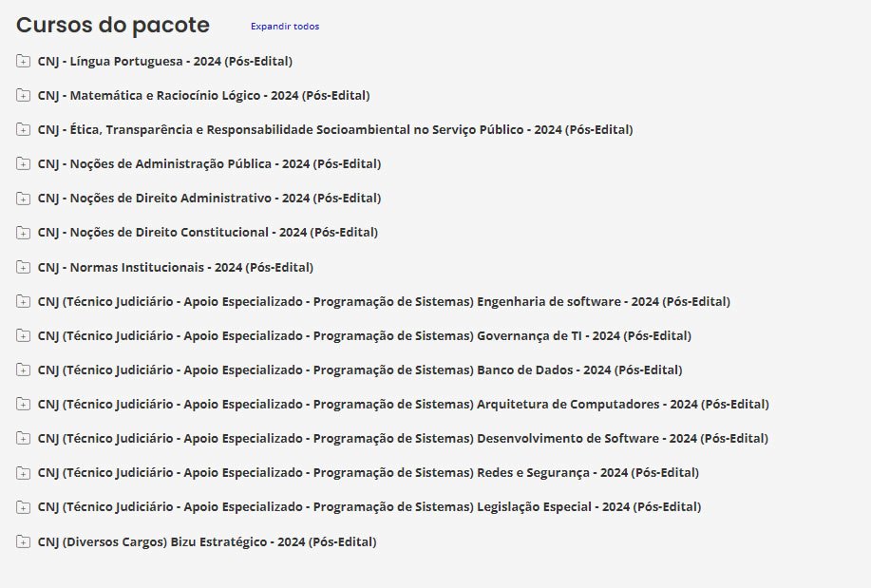Click folder icon for Noções de Administração Pública

point(23,164)
